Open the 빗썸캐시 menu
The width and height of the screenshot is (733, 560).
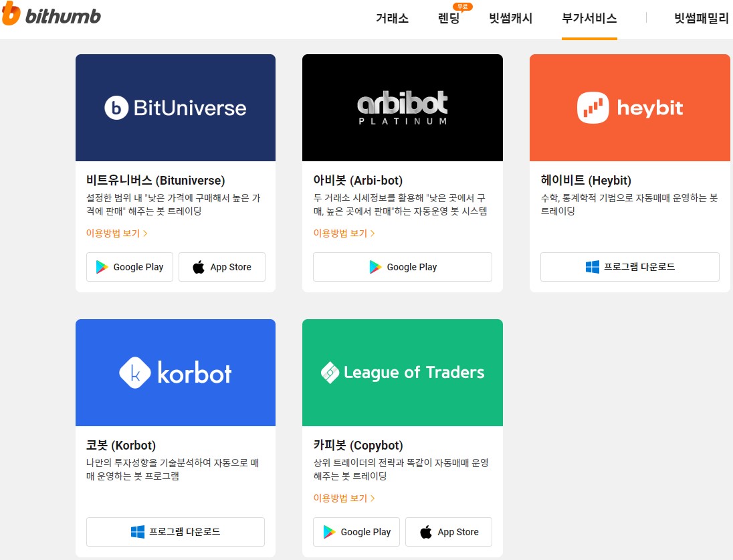[510, 18]
